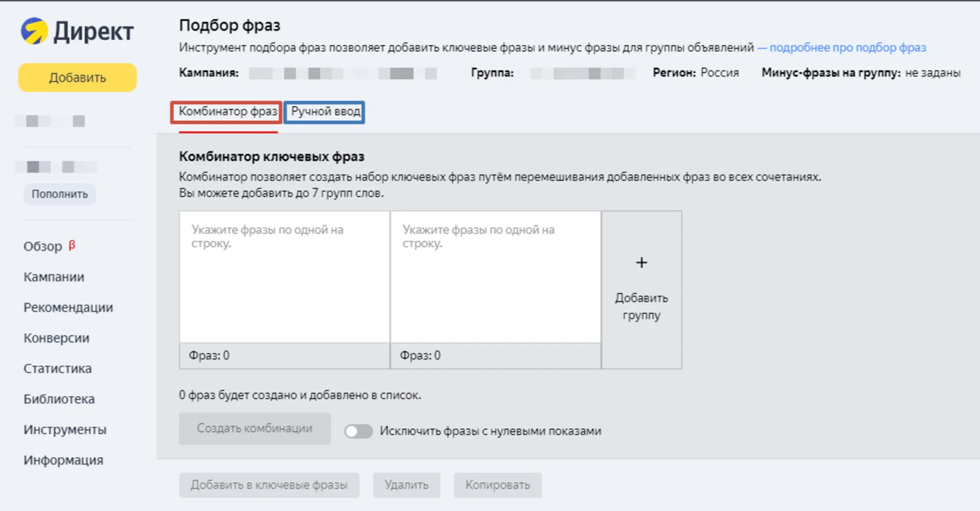Click the yellow Добавить button

click(x=78, y=78)
